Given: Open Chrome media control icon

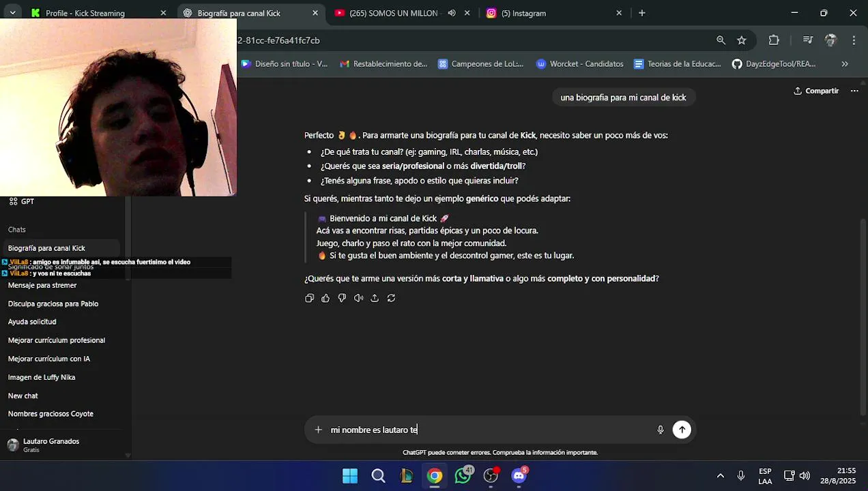Looking at the screenshot, I should [807, 40].
